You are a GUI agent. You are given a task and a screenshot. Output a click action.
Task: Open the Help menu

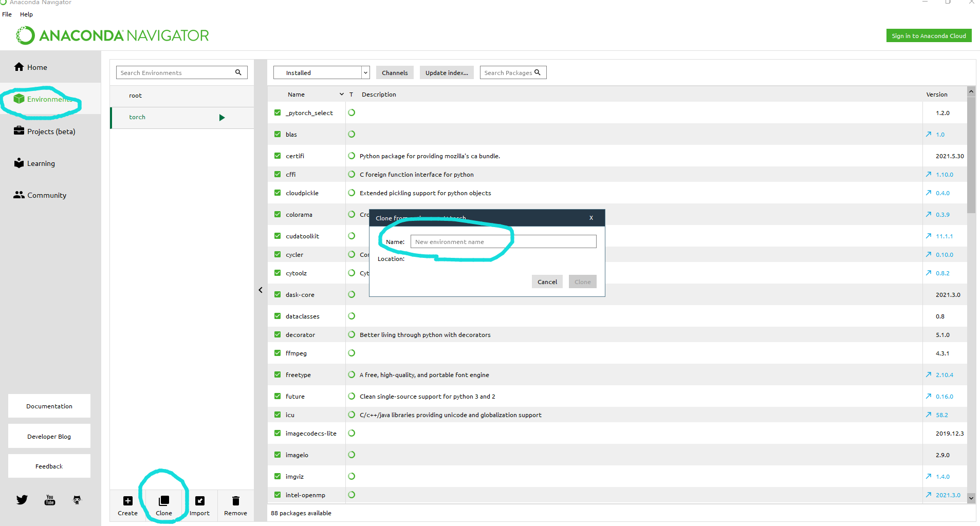tap(26, 14)
